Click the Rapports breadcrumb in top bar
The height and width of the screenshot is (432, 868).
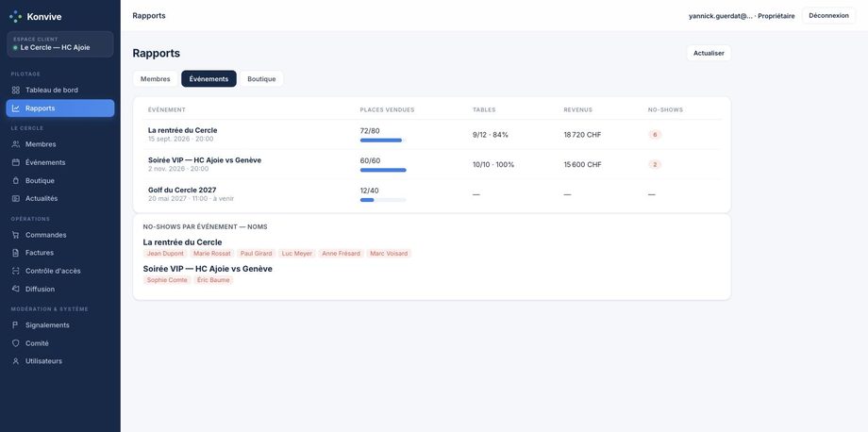click(x=149, y=15)
